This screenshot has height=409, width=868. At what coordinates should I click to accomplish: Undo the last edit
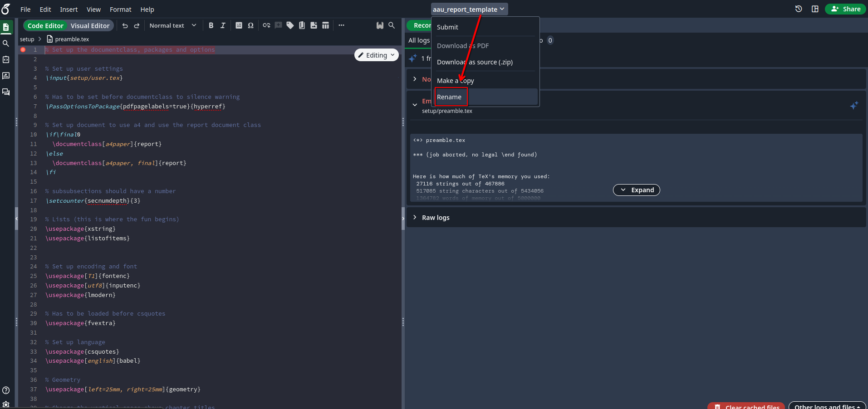pyautogui.click(x=125, y=26)
